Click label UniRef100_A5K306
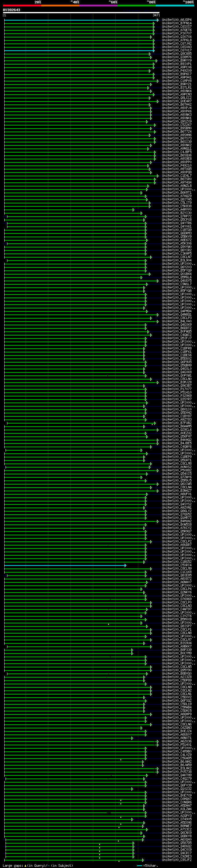The height and width of the screenshot is (868, 197). (176, 243)
